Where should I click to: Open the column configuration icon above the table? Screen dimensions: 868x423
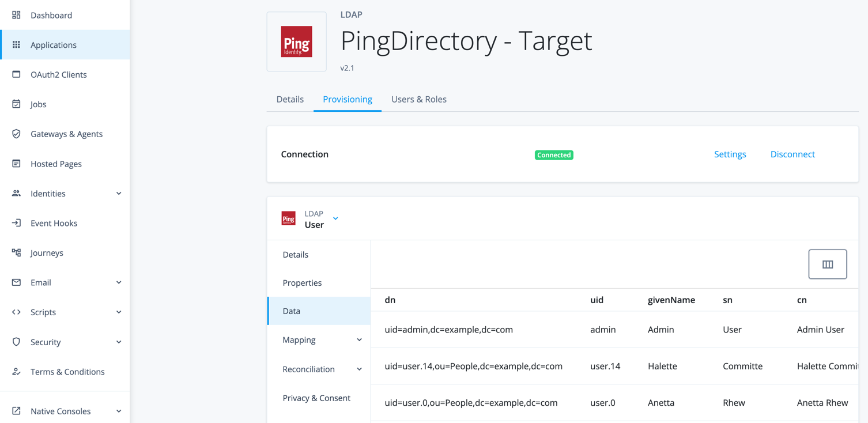(x=828, y=264)
